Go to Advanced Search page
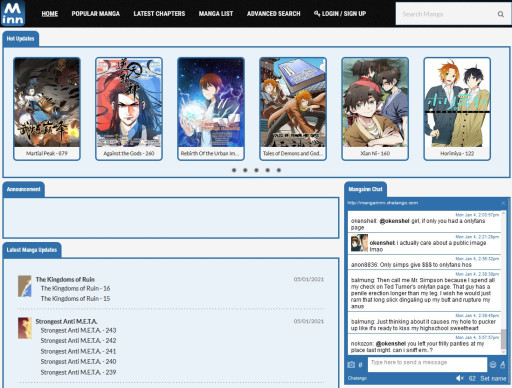The image size is (512, 388). [274, 14]
